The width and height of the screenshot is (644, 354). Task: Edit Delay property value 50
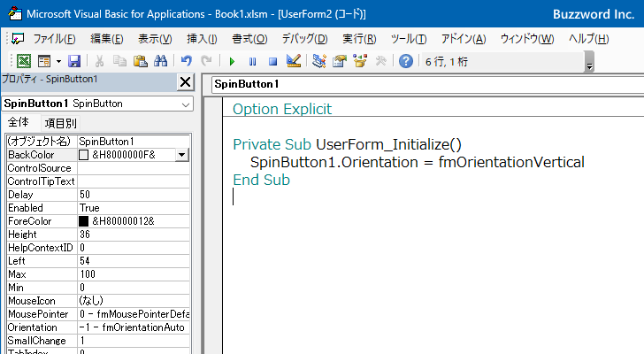point(134,195)
